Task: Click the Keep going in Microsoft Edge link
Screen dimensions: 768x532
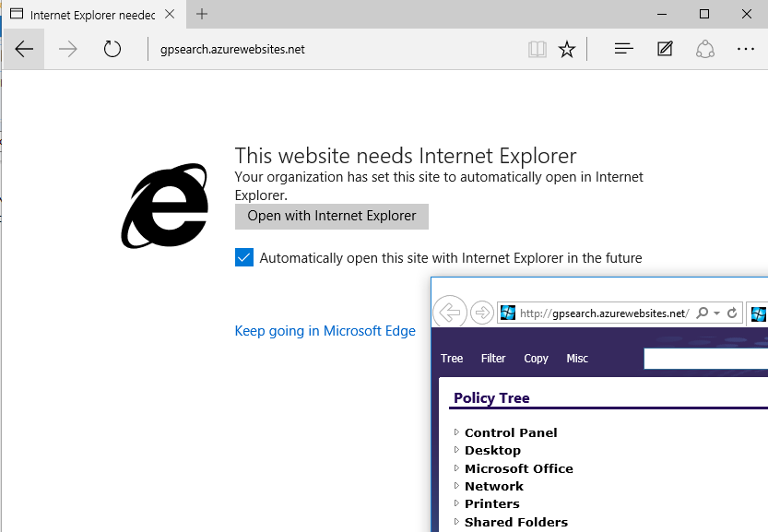Action: 325,331
